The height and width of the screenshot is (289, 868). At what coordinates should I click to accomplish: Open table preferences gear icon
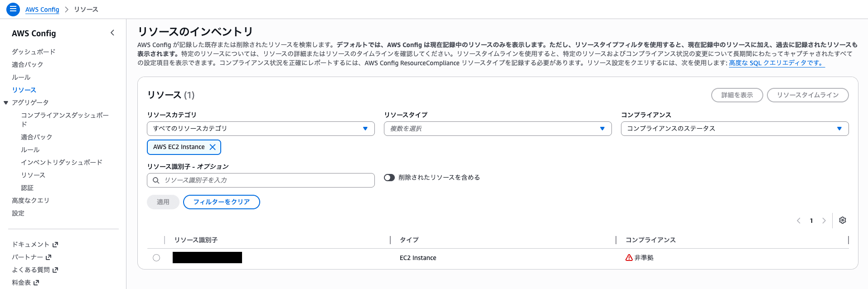843,220
